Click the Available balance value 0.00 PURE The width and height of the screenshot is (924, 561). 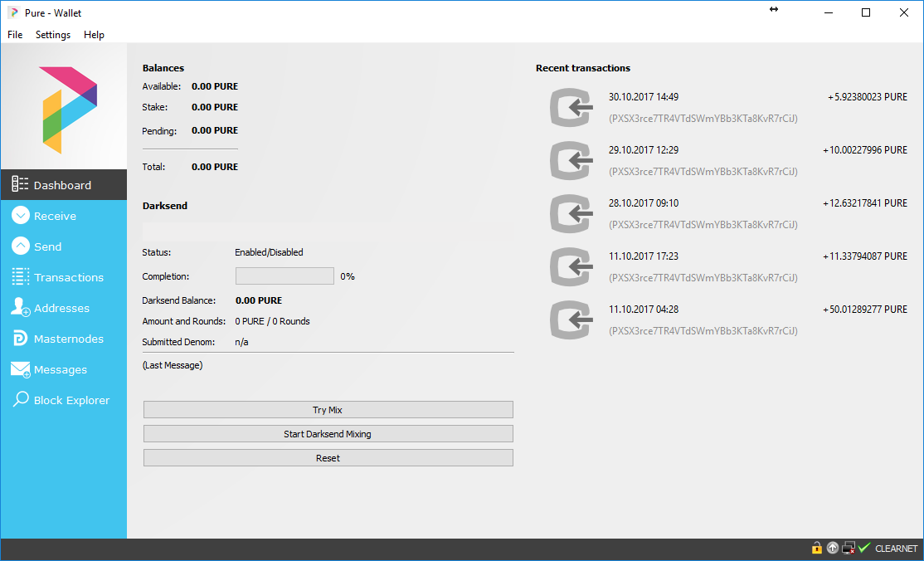click(x=215, y=86)
